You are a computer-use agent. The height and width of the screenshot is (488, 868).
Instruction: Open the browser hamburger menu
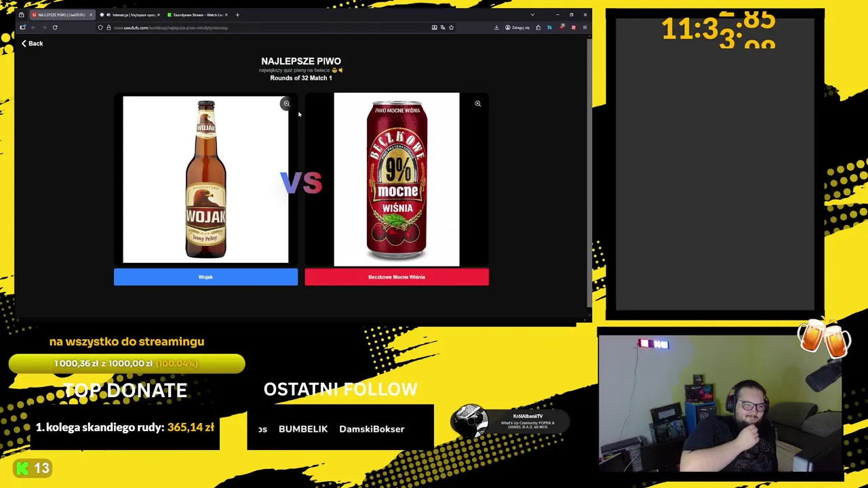[585, 28]
